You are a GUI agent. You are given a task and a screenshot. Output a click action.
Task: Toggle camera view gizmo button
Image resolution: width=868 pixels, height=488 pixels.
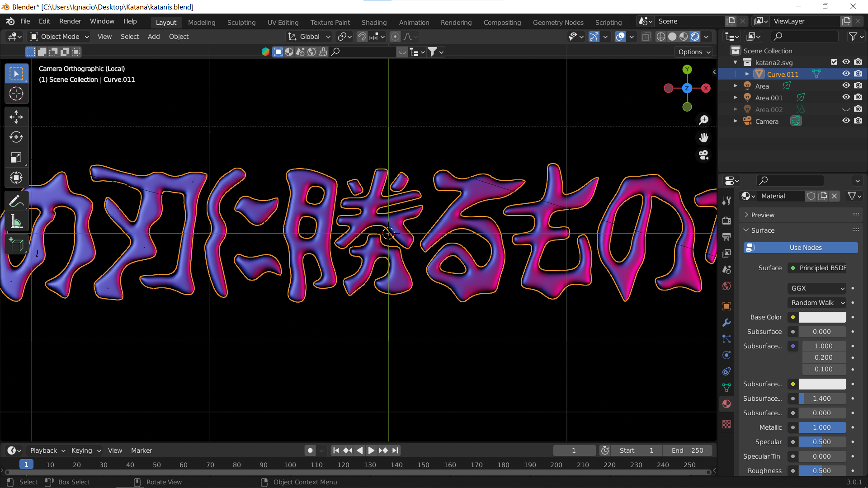point(703,155)
